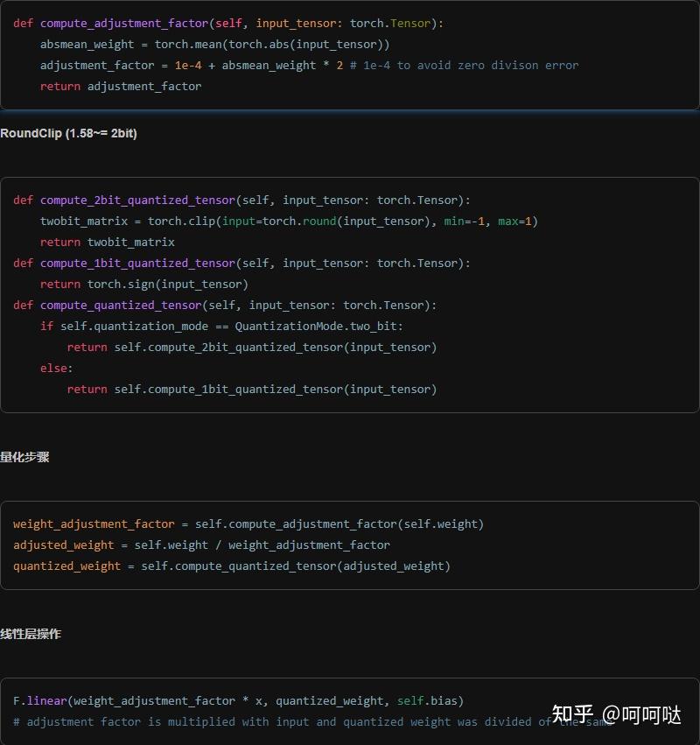Viewport: 700px width, 745px height.
Task: Click the adjustment factor comment in last block
Action: click(262, 721)
